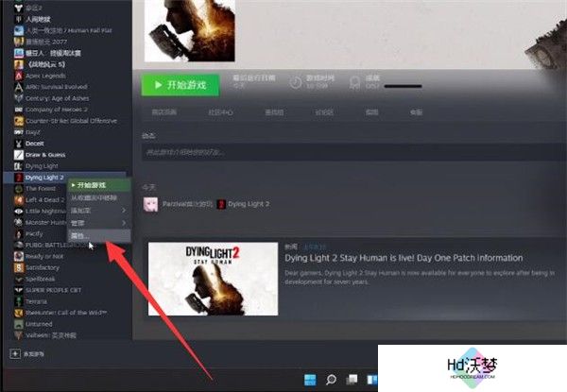This screenshot has width=567, height=392.
Task: Open Day One Patch Information news headline
Action: pos(404,258)
